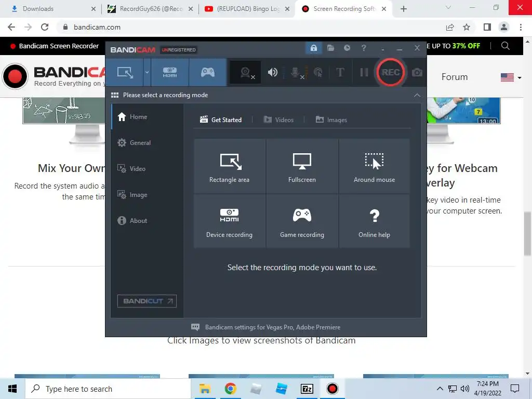The height and width of the screenshot is (399, 532).
Task: Click the page vertical scrollbar
Action: tap(527, 234)
